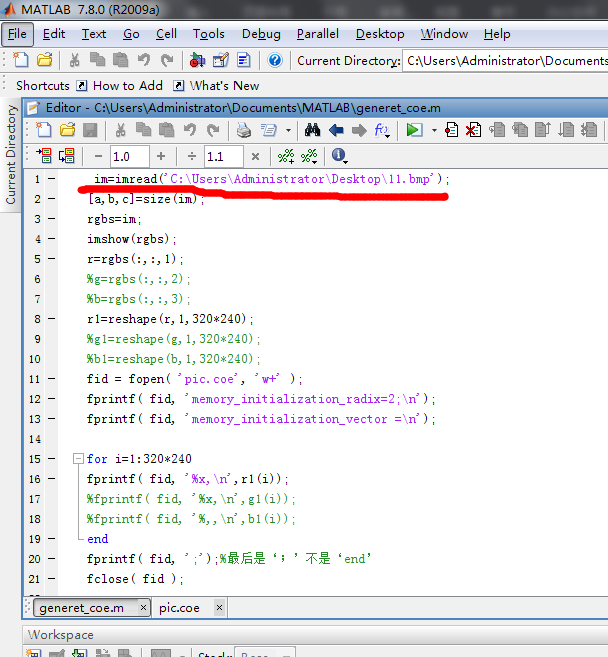
Task: Close the pic.coe tab
Action: (x=219, y=607)
